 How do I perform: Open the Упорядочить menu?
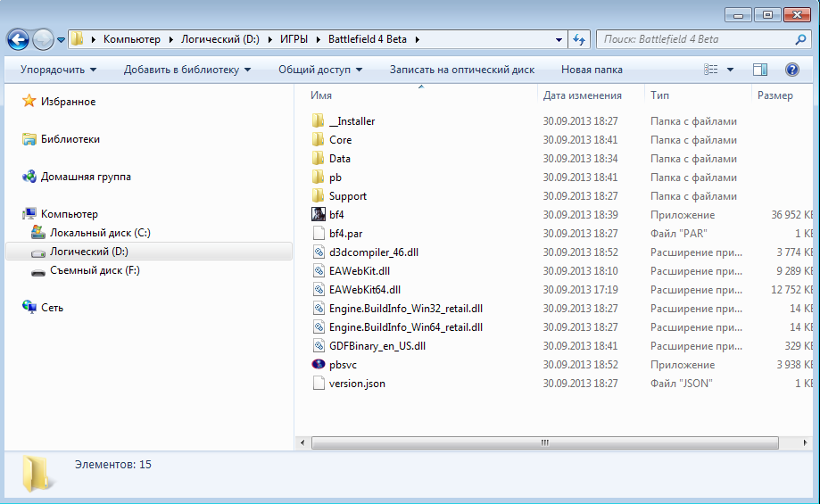click(x=58, y=70)
